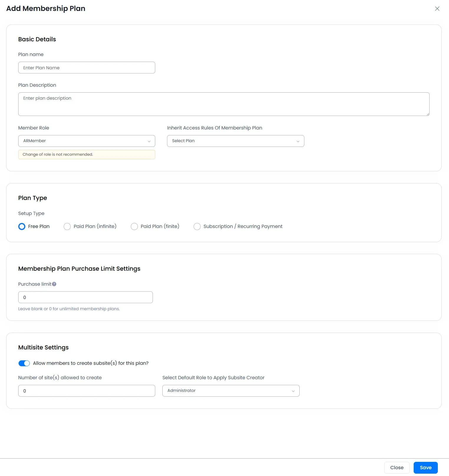The image size is (449, 476).
Task: Choose Paid Plan (finite) setup type
Action: 134,226
